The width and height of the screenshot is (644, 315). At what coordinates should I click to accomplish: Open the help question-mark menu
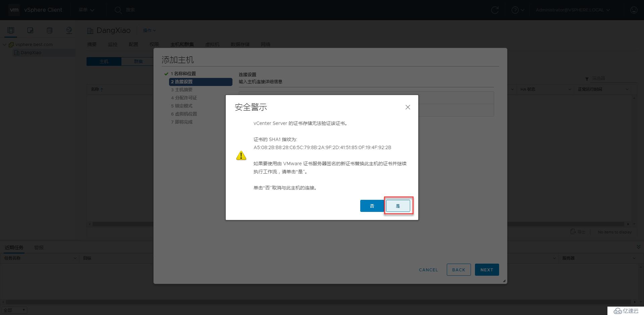point(518,10)
